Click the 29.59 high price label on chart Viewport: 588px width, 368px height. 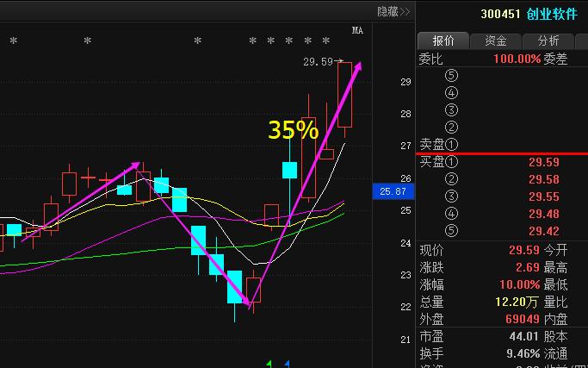click(x=318, y=62)
